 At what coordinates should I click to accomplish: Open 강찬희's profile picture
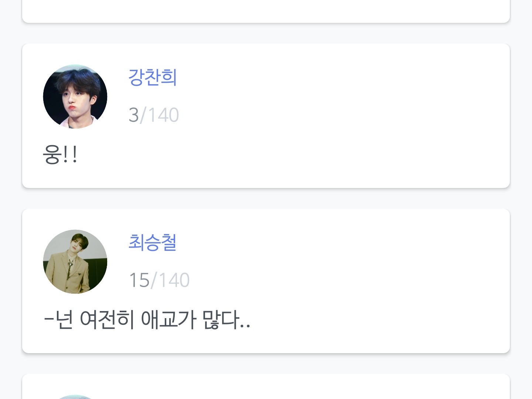coord(75,97)
